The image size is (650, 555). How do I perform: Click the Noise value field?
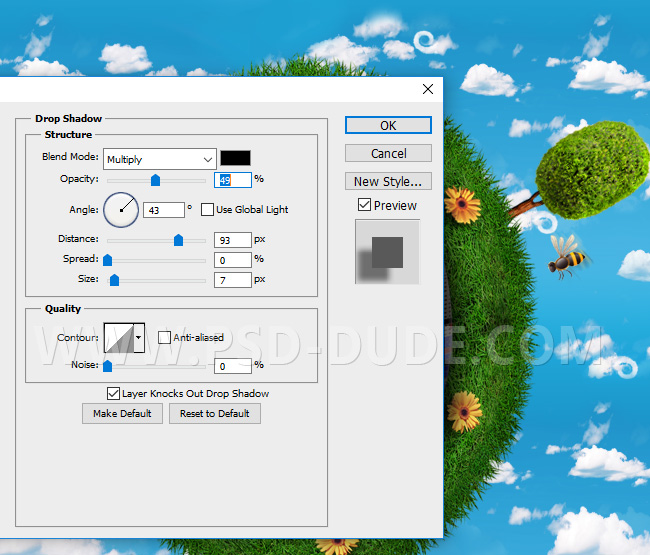point(233,366)
